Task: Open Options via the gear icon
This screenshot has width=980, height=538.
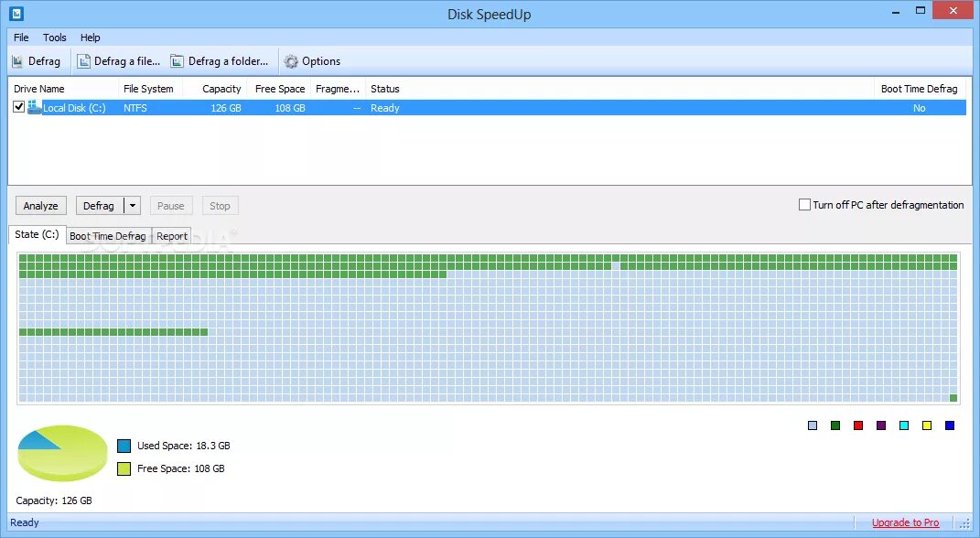Action: pyautogui.click(x=291, y=61)
